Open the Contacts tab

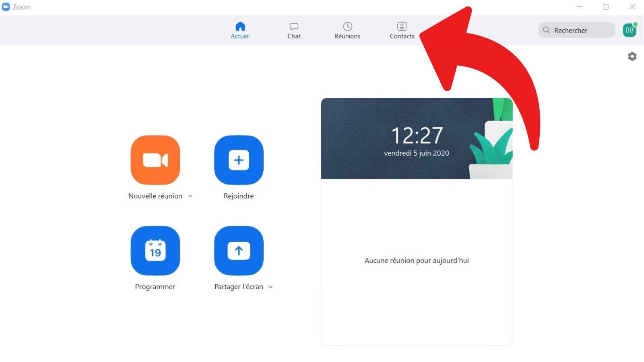[x=402, y=31]
